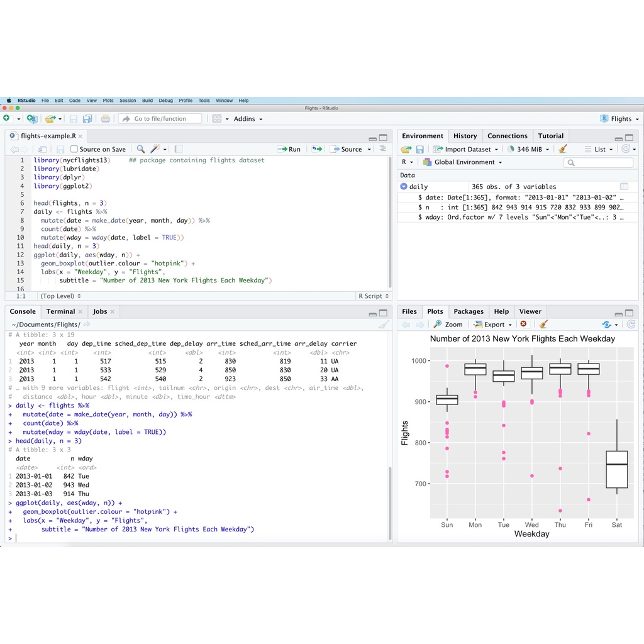Clear the console with the broom icon
This screenshot has width=644, height=644.
coord(383,325)
